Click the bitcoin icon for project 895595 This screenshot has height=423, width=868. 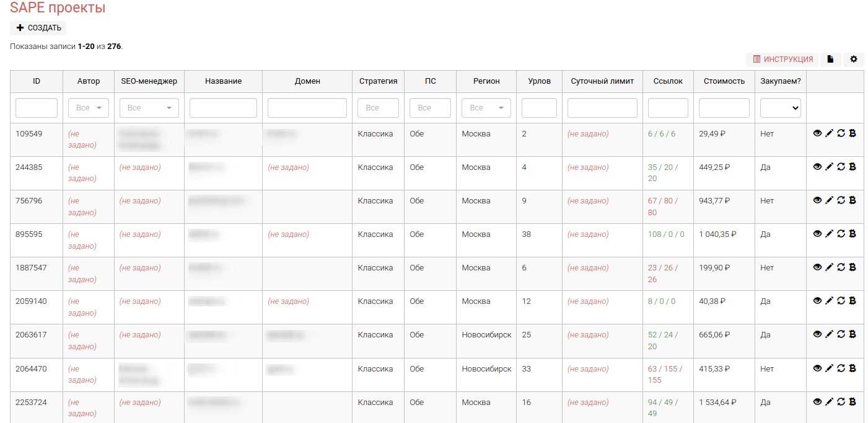point(853,234)
